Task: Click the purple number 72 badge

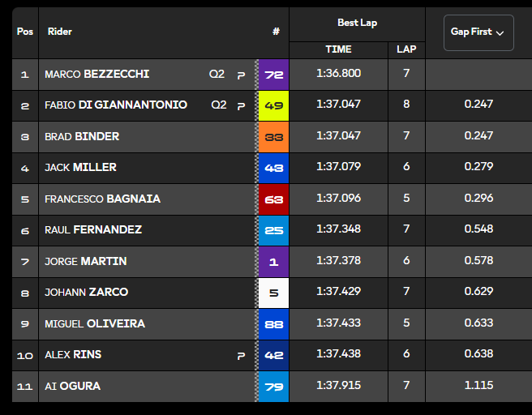Action: (273, 74)
